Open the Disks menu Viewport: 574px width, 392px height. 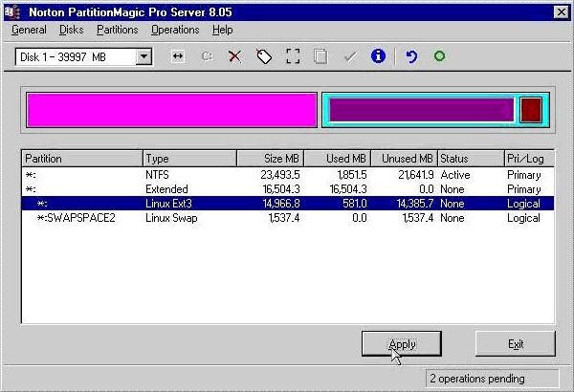72,30
